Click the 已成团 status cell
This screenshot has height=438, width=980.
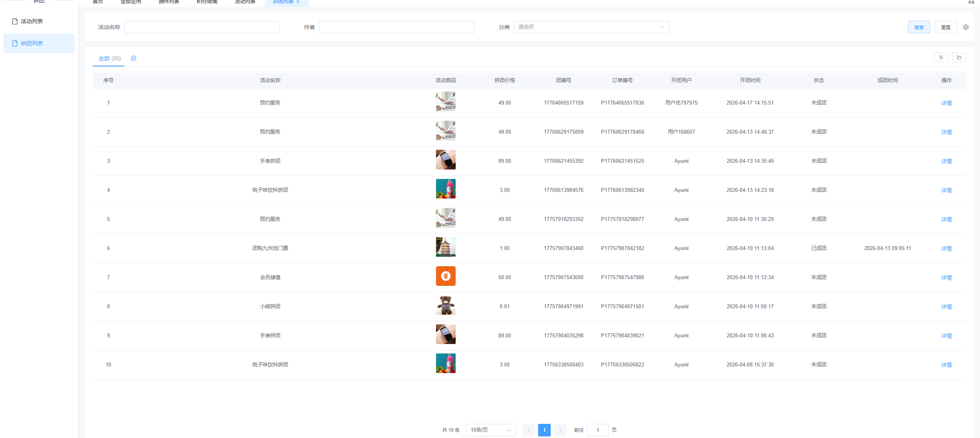[819, 248]
